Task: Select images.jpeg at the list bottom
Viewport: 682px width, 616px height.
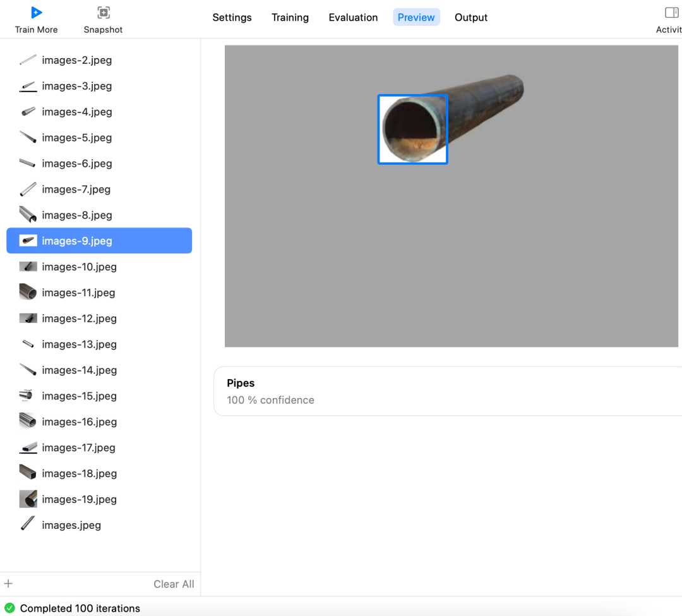Action: pyautogui.click(x=99, y=525)
